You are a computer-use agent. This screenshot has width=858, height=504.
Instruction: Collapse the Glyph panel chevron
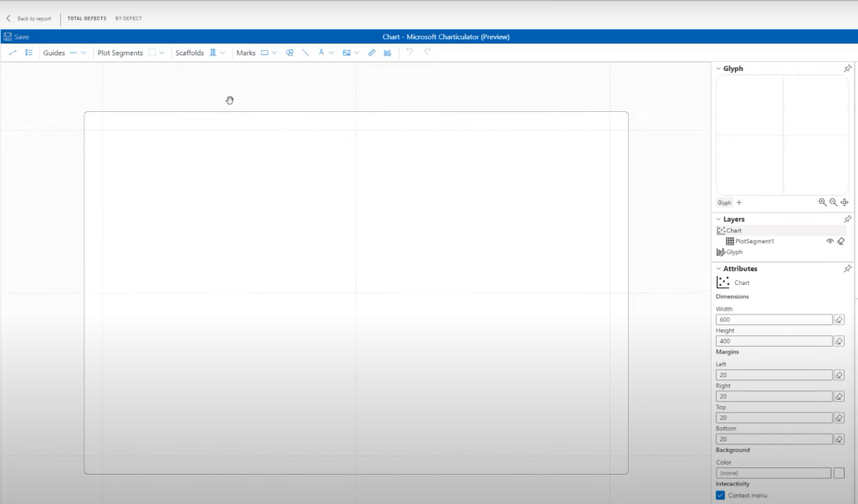coord(718,69)
